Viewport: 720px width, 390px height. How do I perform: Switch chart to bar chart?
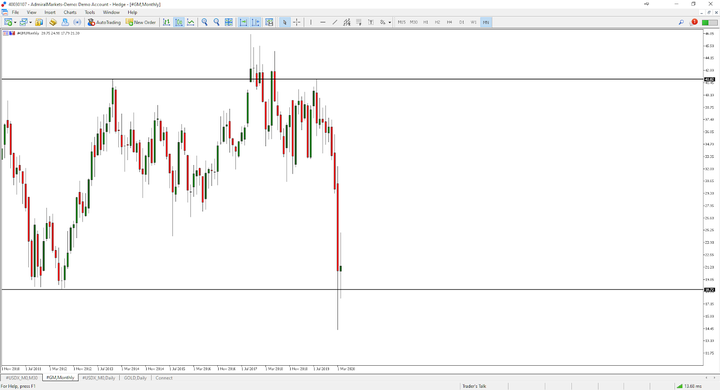pyautogui.click(x=166, y=22)
